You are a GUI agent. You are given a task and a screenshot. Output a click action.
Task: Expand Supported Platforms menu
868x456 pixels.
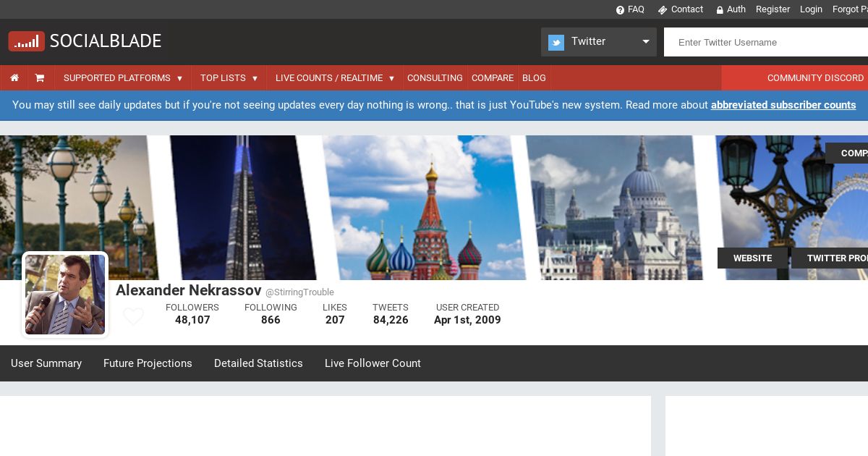123,77
